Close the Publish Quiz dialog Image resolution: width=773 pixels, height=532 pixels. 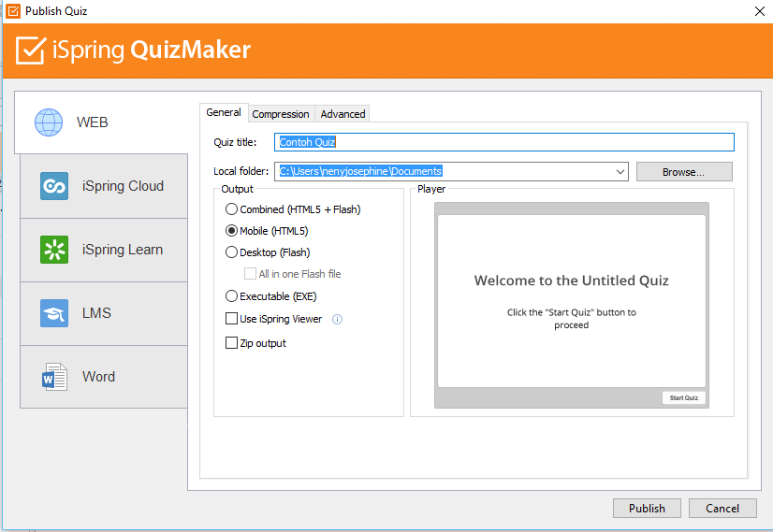(760, 11)
